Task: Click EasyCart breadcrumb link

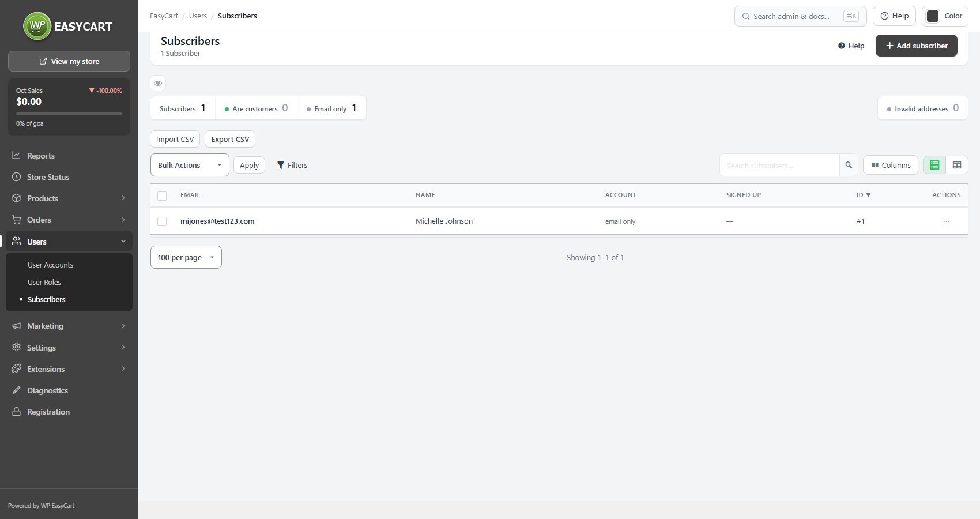Action: pos(164,16)
